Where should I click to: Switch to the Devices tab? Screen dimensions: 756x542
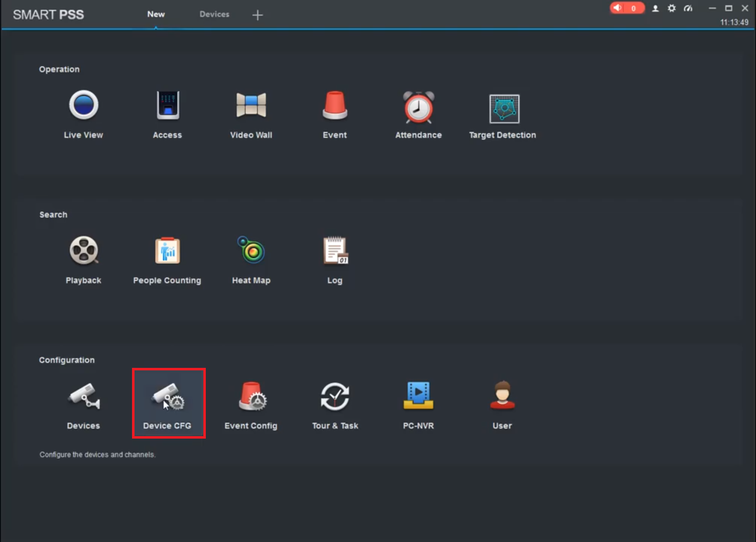214,14
